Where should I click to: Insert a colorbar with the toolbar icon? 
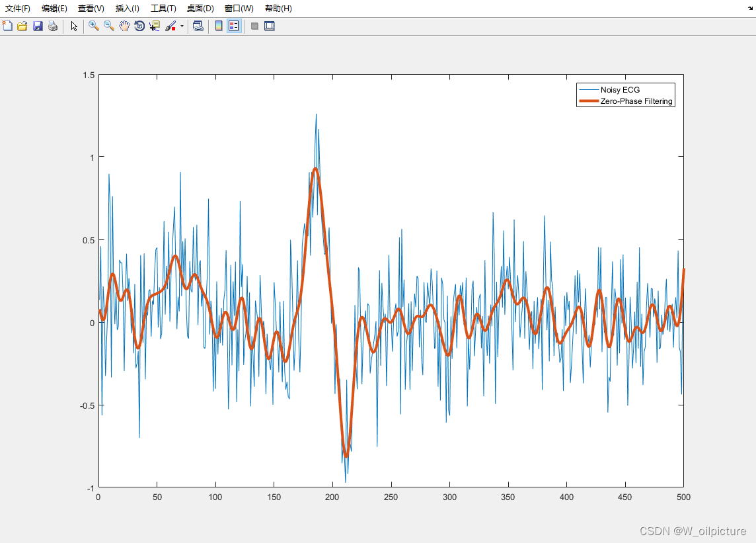point(219,26)
